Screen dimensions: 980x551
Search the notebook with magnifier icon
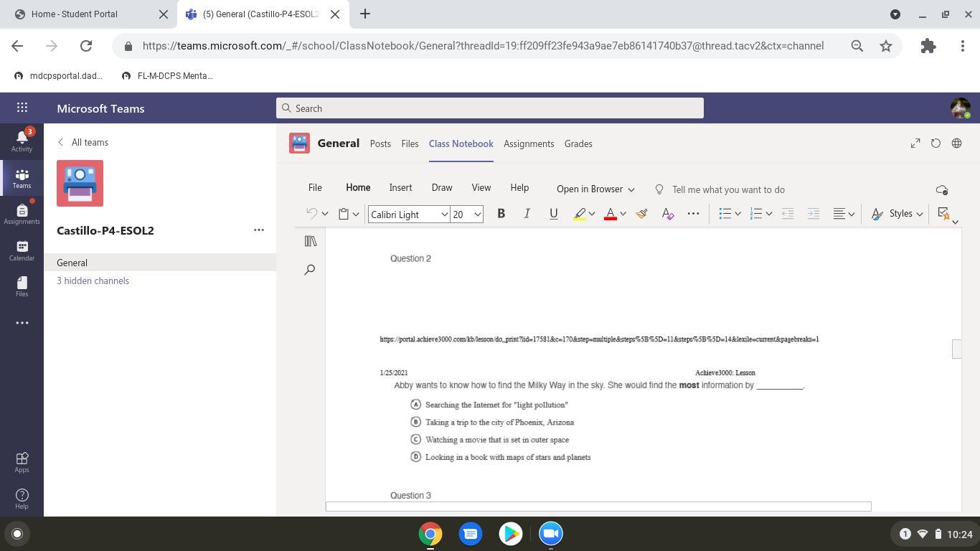tap(310, 270)
